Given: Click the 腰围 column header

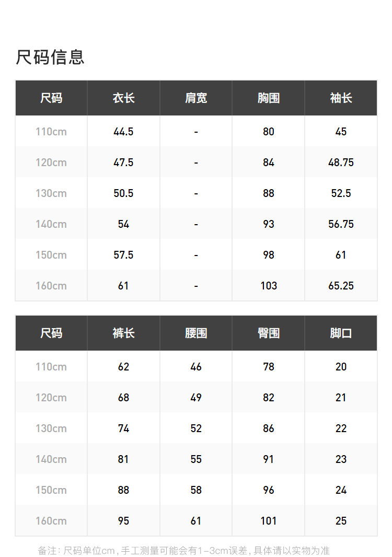Looking at the screenshot, I should (196, 333).
